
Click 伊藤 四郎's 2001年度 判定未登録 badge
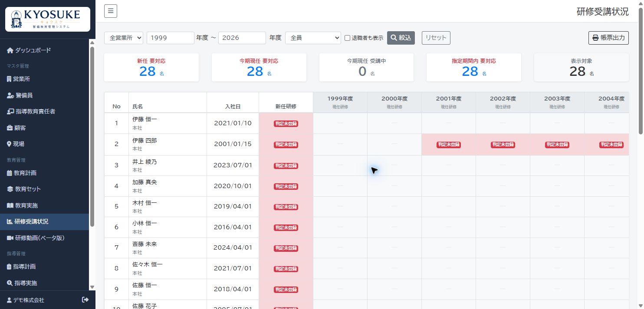click(x=449, y=145)
